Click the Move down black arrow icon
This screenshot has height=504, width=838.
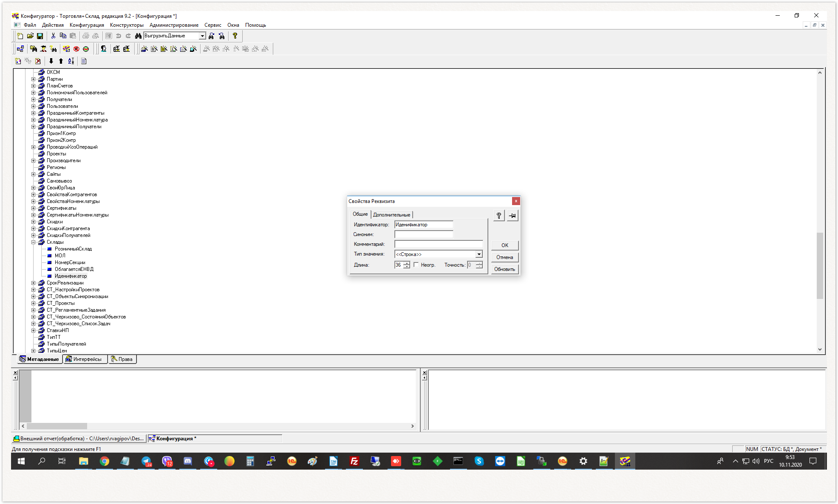coord(51,61)
